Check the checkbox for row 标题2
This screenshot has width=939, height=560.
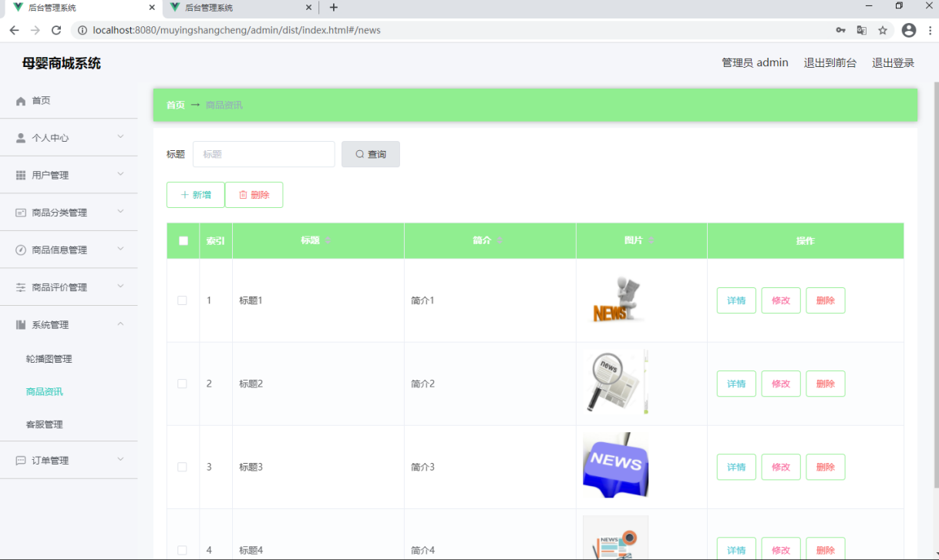click(183, 384)
